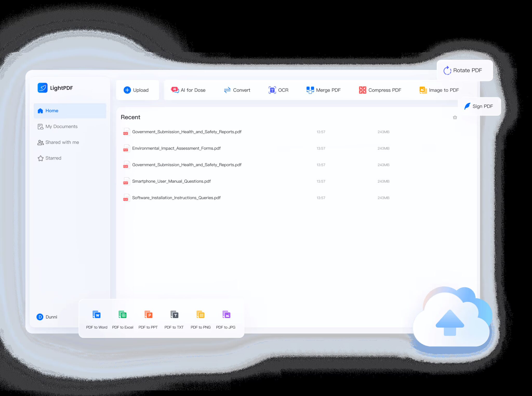Open the Shared with me section
The width and height of the screenshot is (532, 396).
point(62,142)
